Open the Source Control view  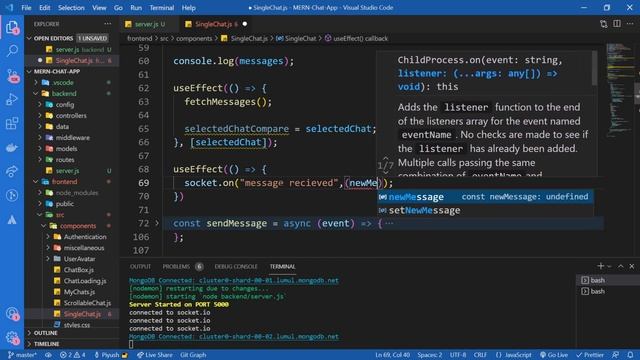point(12,75)
